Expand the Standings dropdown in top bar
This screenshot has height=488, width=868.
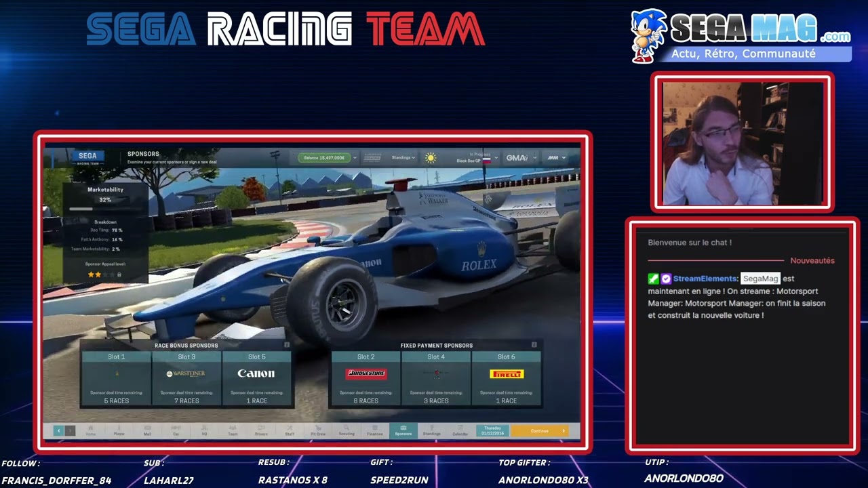point(403,157)
